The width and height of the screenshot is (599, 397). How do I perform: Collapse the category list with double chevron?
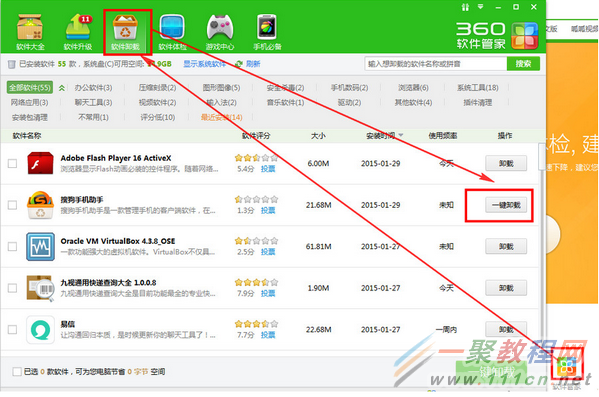(x=62, y=88)
